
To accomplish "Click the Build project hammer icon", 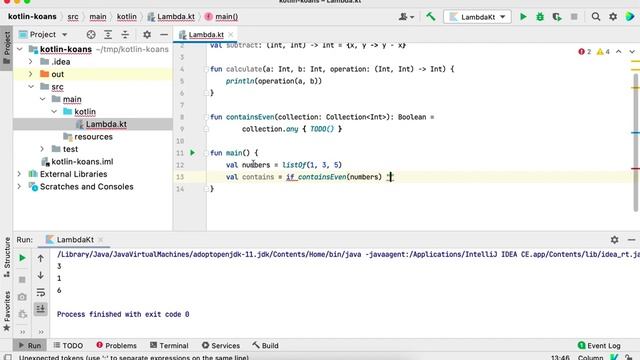I will click(x=431, y=17).
